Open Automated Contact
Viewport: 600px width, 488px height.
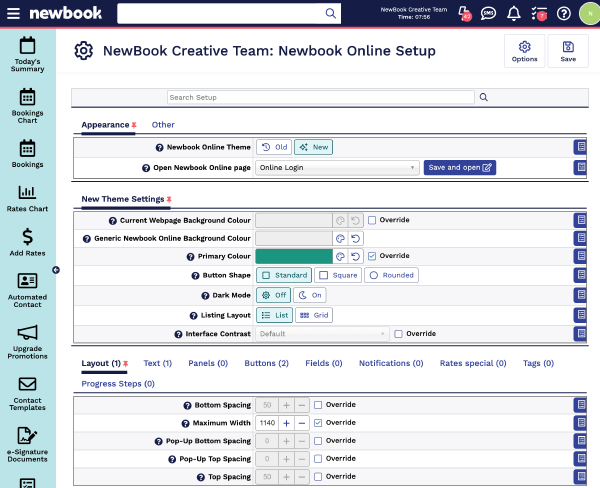pyautogui.click(x=28, y=290)
